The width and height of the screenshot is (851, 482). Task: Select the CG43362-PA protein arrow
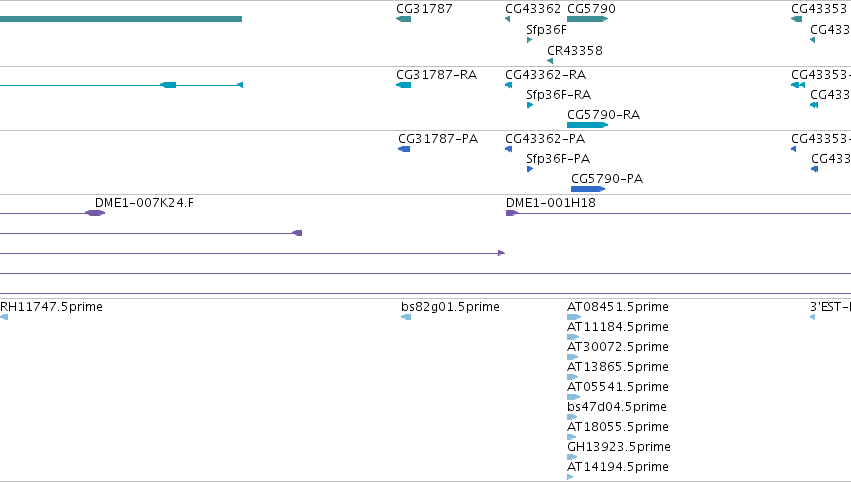[509, 149]
